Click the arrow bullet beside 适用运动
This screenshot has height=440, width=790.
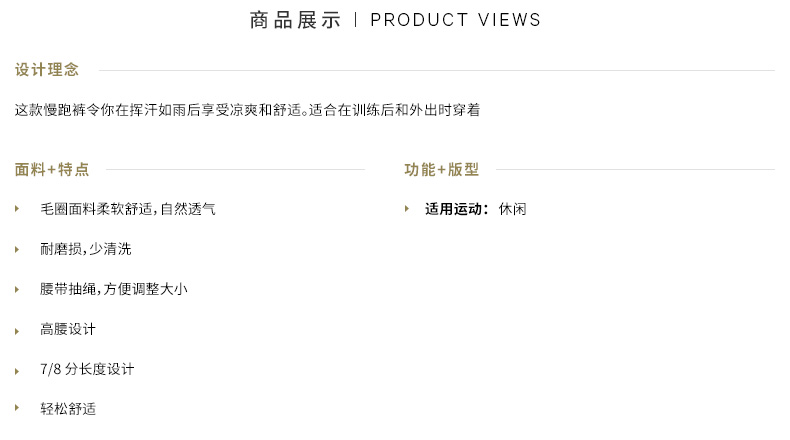click(x=407, y=209)
